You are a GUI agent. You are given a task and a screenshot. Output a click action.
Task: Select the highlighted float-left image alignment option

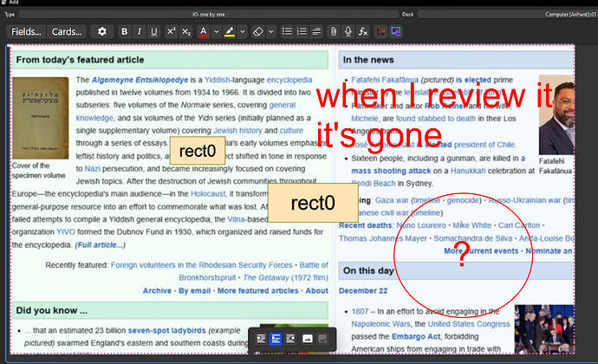pyautogui.click(x=276, y=339)
